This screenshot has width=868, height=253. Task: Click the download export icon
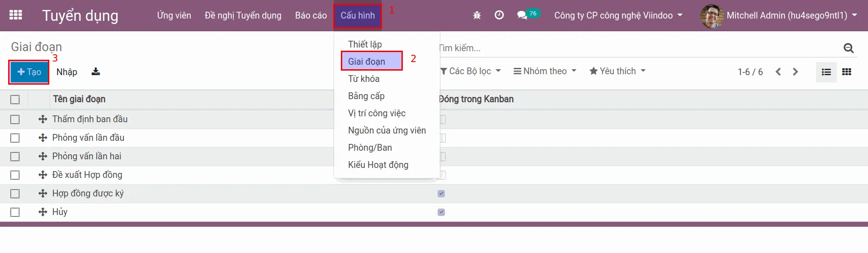click(96, 72)
